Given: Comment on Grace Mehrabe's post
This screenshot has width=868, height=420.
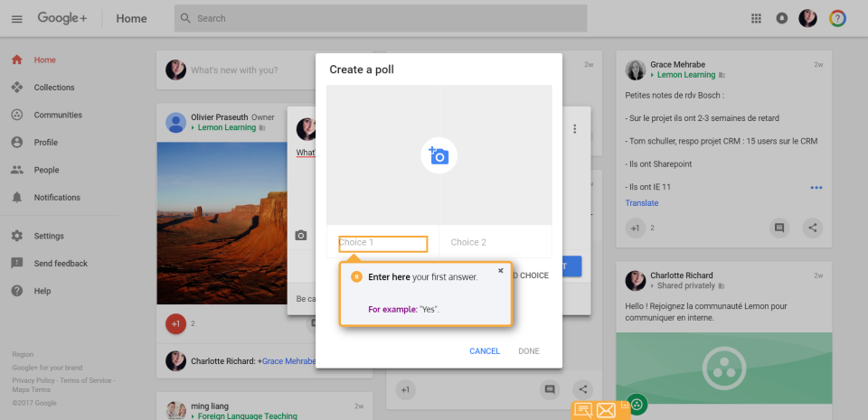Looking at the screenshot, I should point(779,229).
